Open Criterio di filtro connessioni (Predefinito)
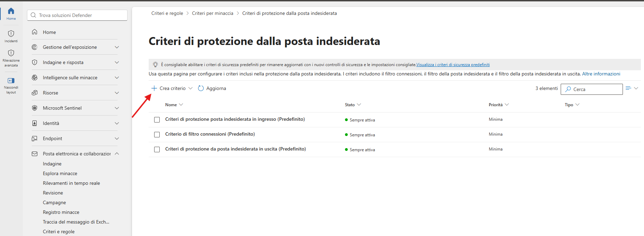Screen dimensions: 644x236 [x=210, y=134]
